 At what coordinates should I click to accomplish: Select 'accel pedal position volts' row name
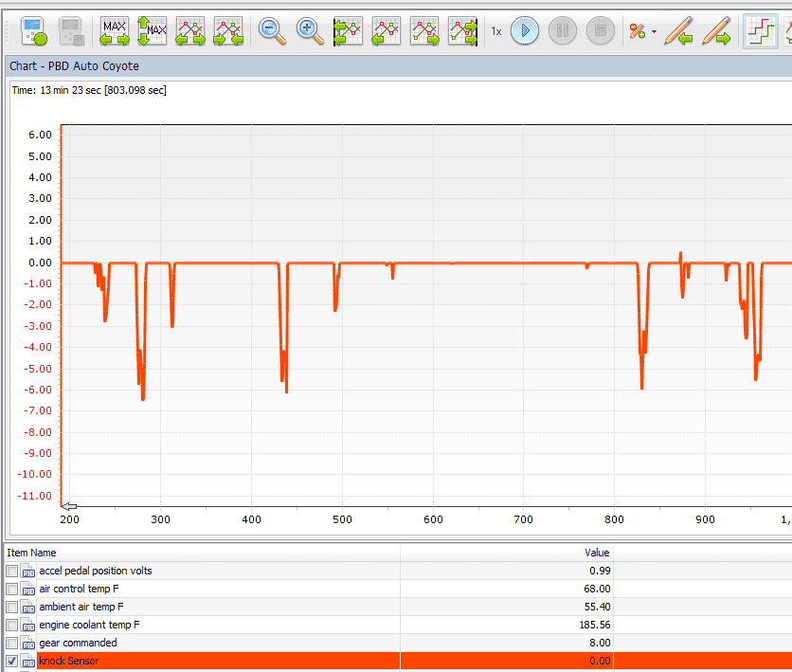[x=96, y=571]
